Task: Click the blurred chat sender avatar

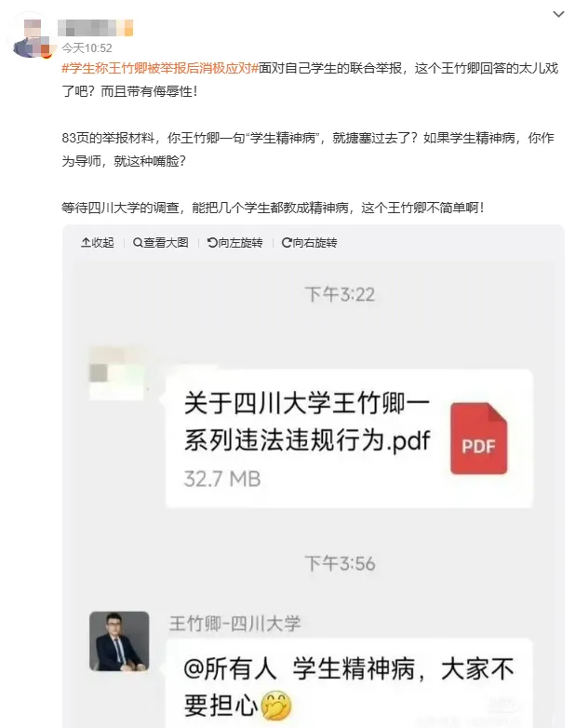Action: (x=116, y=372)
